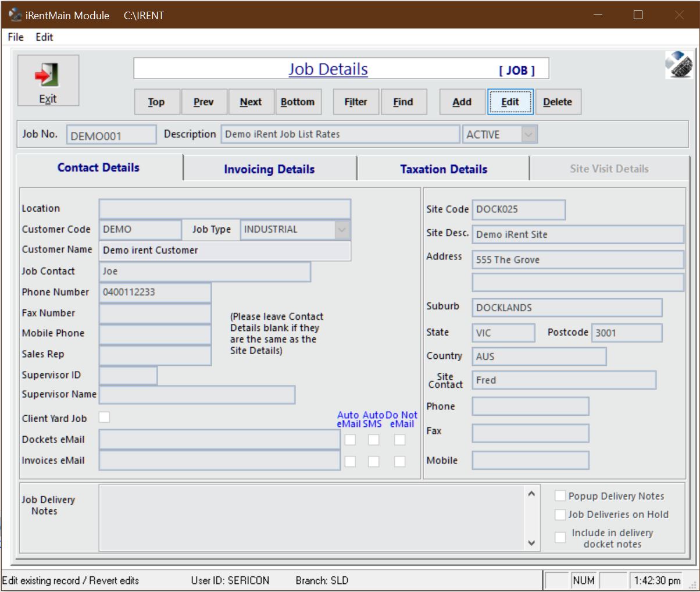Enable the Client Yard Job checkbox
700x592 pixels.
104,417
